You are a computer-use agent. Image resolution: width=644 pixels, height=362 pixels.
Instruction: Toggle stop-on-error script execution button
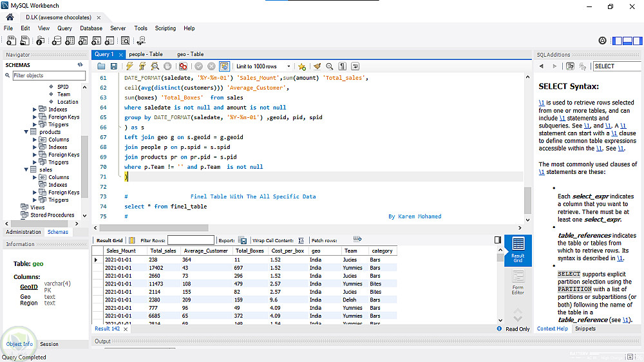pos(183,66)
